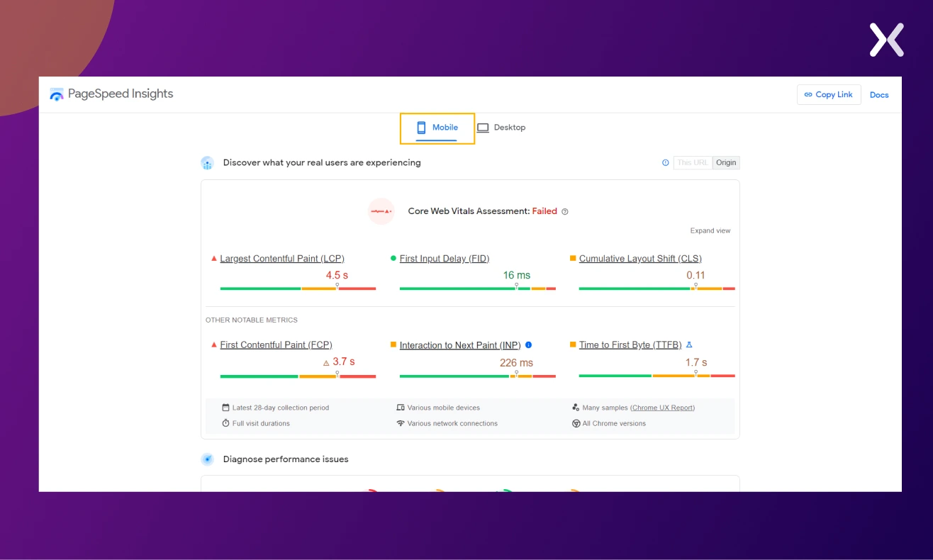The height and width of the screenshot is (560, 933).
Task: Click the PageSpeed Insights logo icon
Action: pyautogui.click(x=57, y=94)
